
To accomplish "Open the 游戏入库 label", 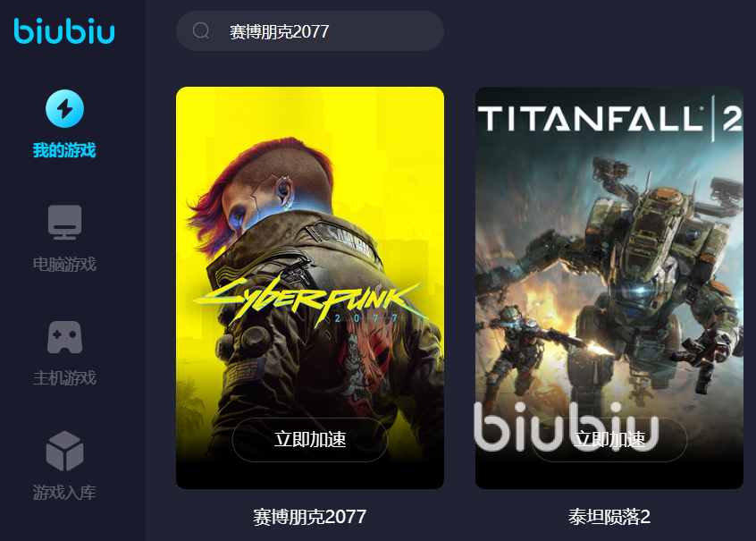I will click(x=64, y=493).
